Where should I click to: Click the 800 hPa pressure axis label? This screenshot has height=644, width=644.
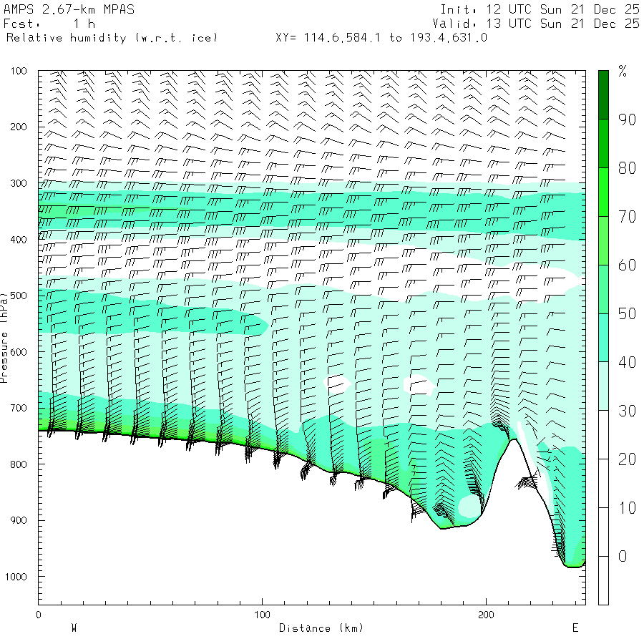click(19, 464)
